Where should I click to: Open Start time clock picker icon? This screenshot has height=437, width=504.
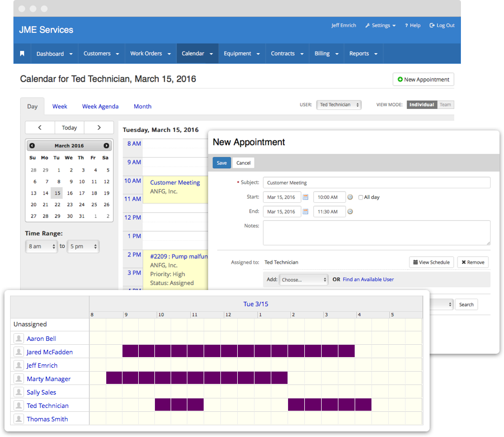coord(350,197)
